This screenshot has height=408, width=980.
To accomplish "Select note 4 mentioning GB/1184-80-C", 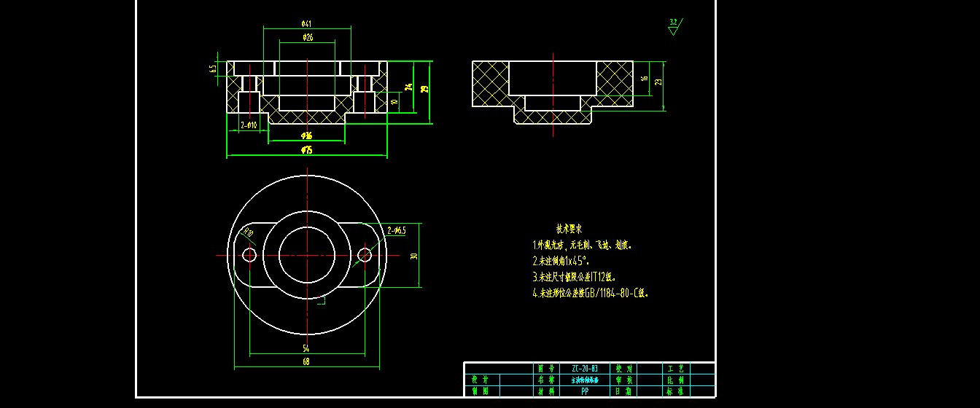I will click(x=590, y=294).
